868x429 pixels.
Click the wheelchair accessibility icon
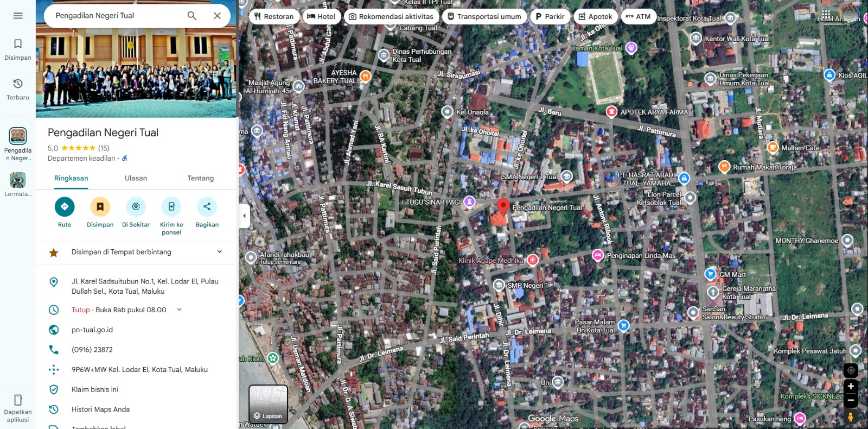click(x=125, y=158)
